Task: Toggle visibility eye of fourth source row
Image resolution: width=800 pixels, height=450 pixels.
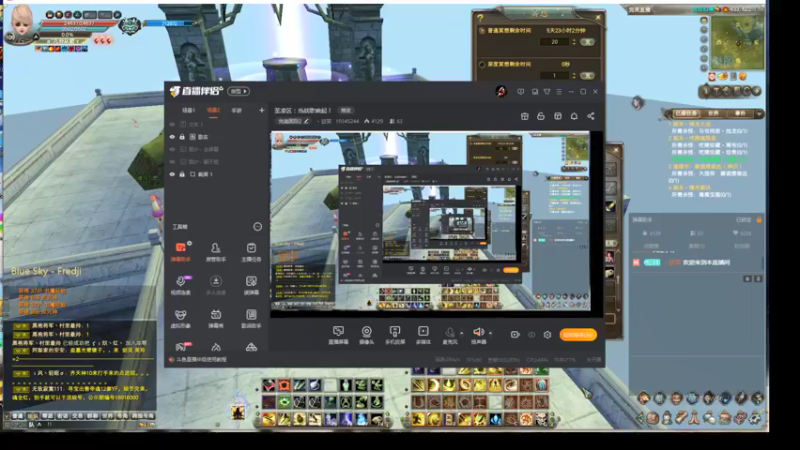Action: [172, 162]
